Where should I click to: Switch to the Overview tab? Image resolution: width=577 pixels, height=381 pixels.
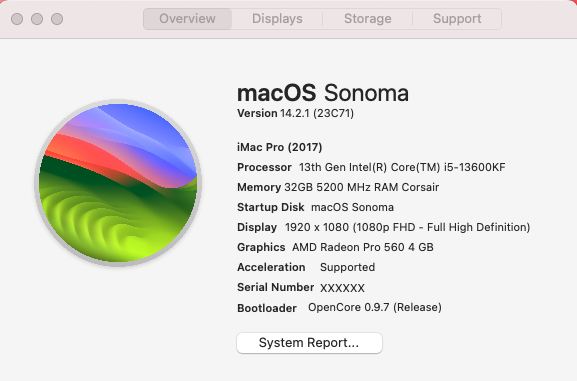187,19
